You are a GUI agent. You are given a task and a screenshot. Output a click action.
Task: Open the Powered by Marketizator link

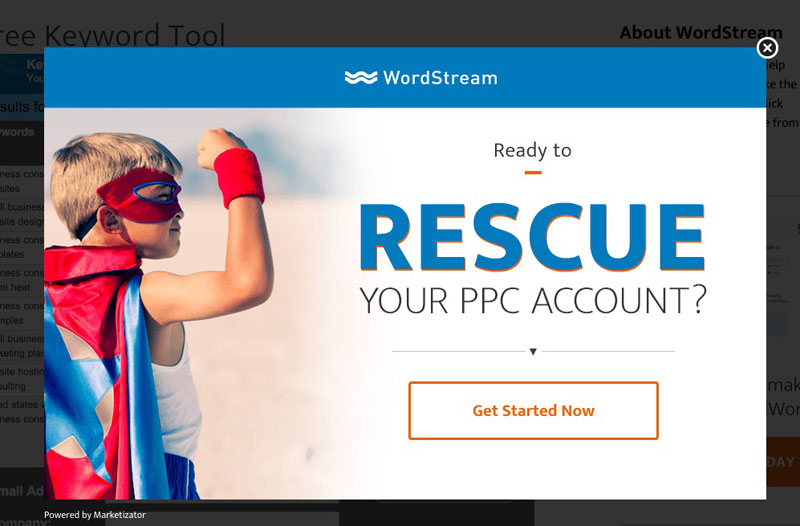click(x=94, y=515)
